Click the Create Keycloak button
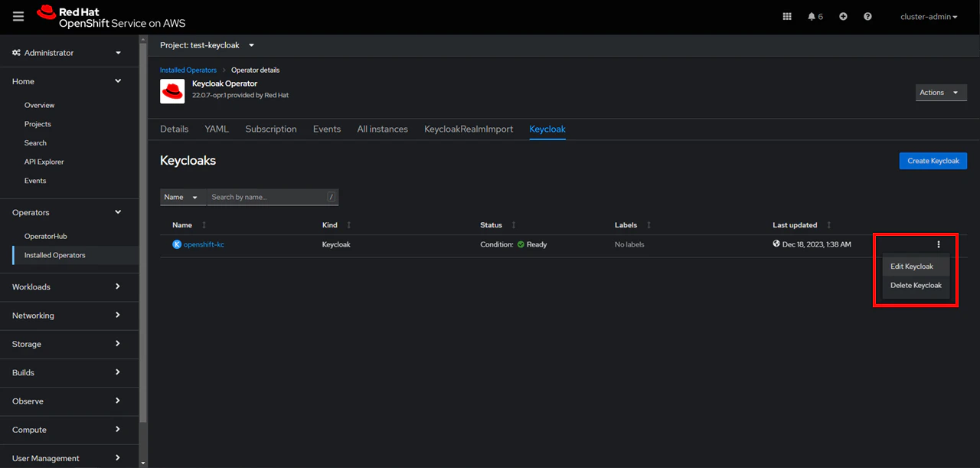 pyautogui.click(x=933, y=161)
